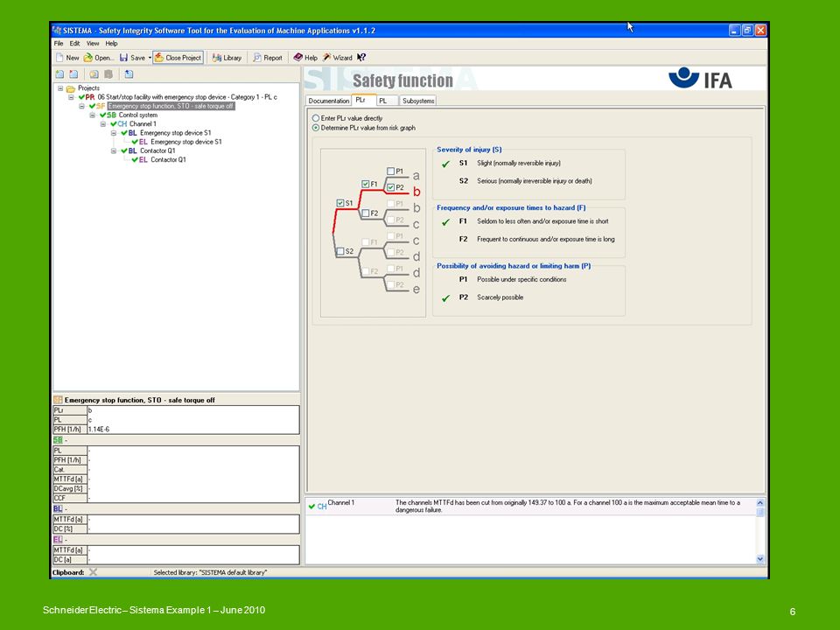Screen dimensions: 840x630
Task: Open the Library from the toolbar
Action: coord(227,58)
